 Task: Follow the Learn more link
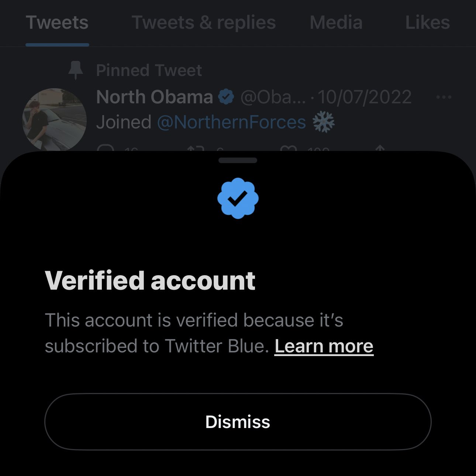pyautogui.click(x=324, y=346)
